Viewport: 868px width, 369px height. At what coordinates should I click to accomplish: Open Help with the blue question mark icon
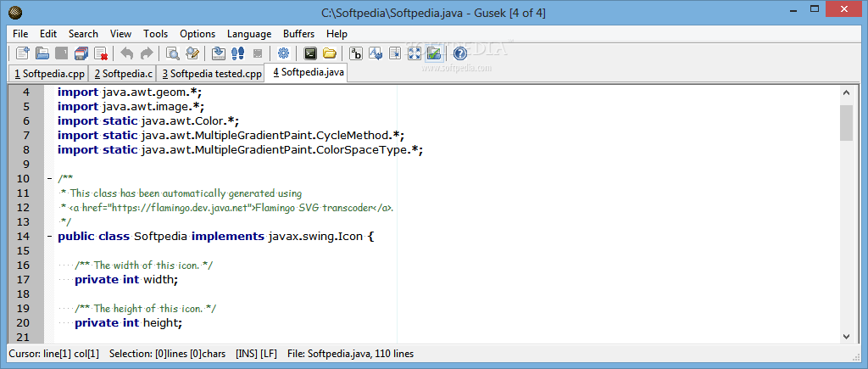pos(460,53)
